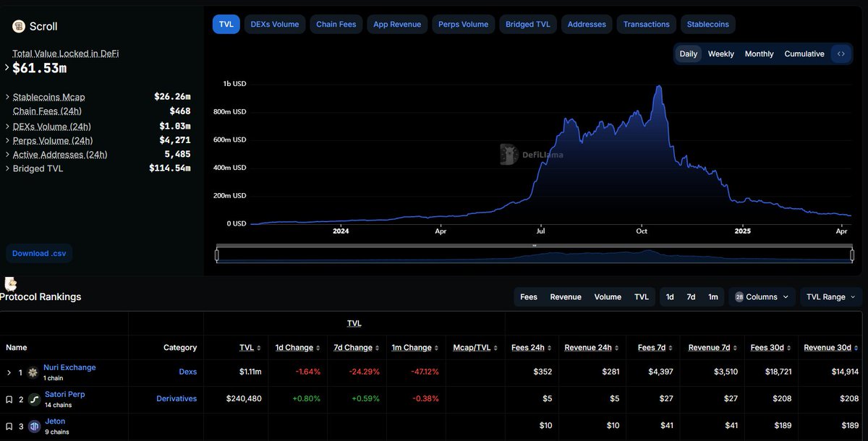Enable Transactions on the chart

coord(647,24)
